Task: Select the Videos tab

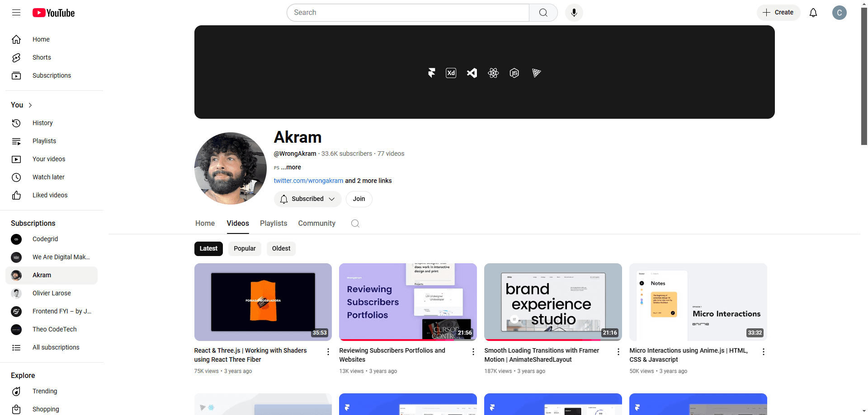Action: pyautogui.click(x=238, y=224)
